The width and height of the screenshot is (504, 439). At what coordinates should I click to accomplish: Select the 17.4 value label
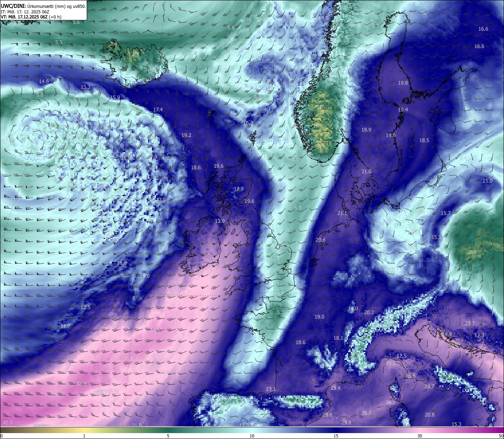(158, 109)
